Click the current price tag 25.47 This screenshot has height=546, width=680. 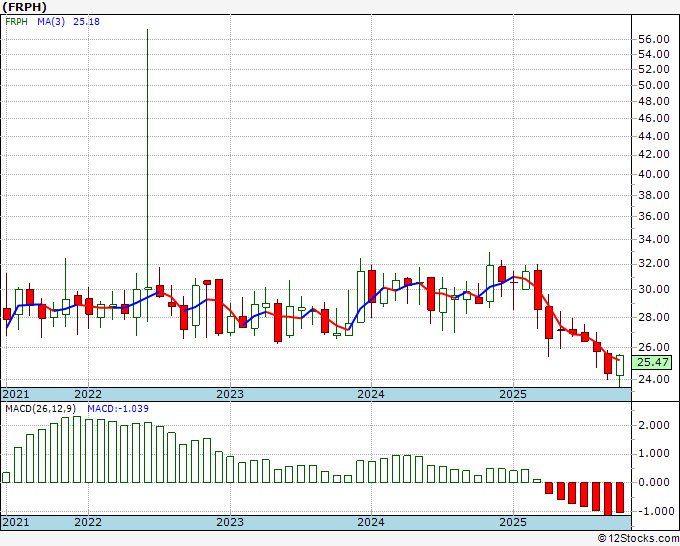click(x=652, y=362)
